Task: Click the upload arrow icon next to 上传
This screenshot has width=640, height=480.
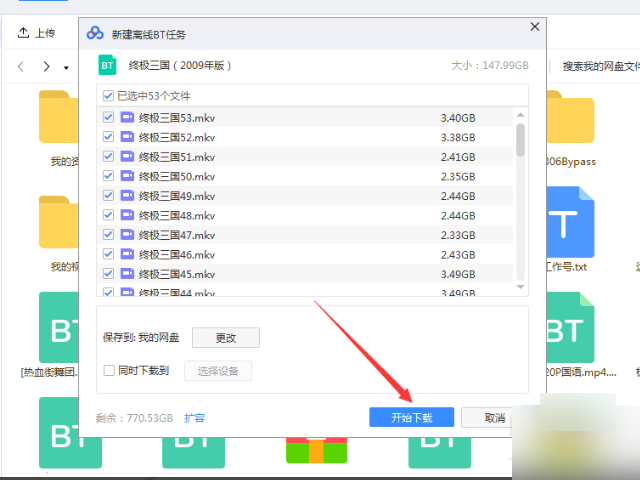Action: (x=23, y=33)
